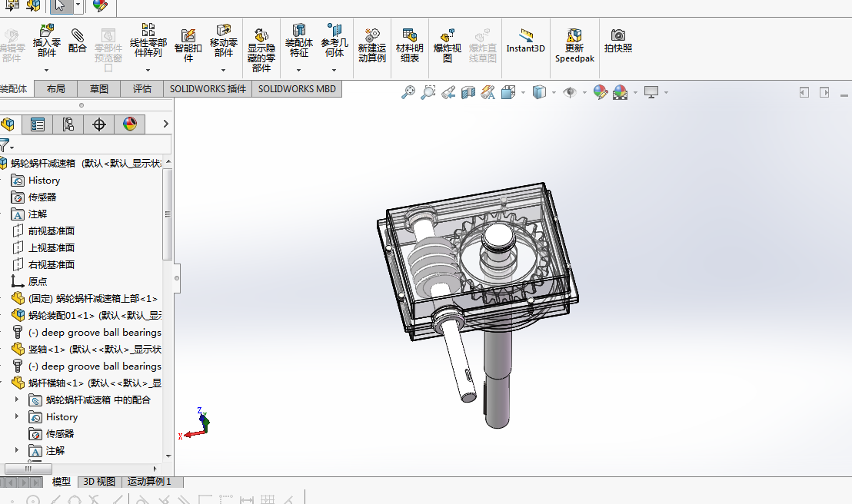Click View Settings monitor icon

[651, 92]
